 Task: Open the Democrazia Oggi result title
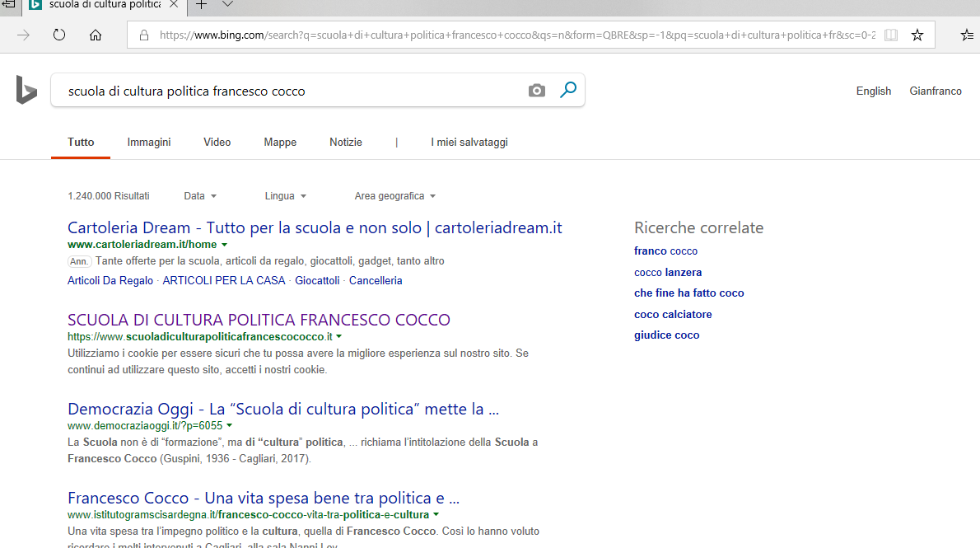pos(283,409)
